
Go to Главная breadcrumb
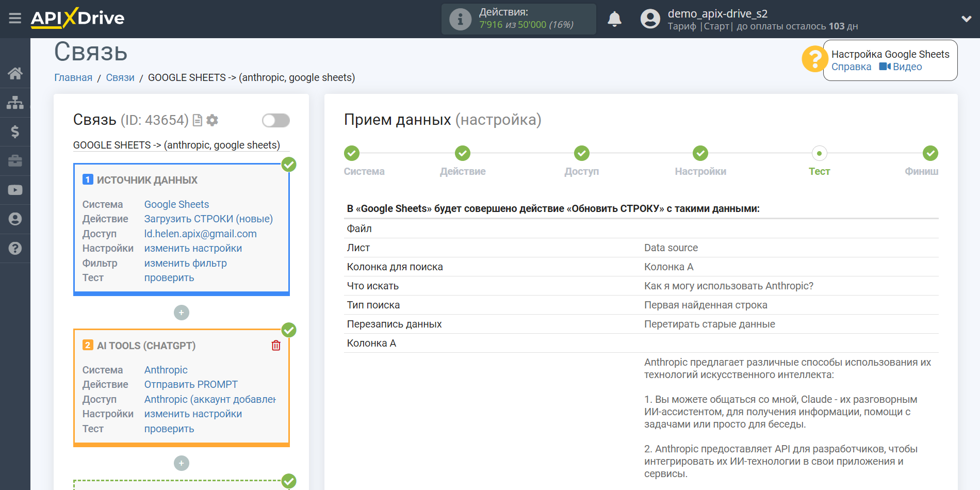[73, 78]
